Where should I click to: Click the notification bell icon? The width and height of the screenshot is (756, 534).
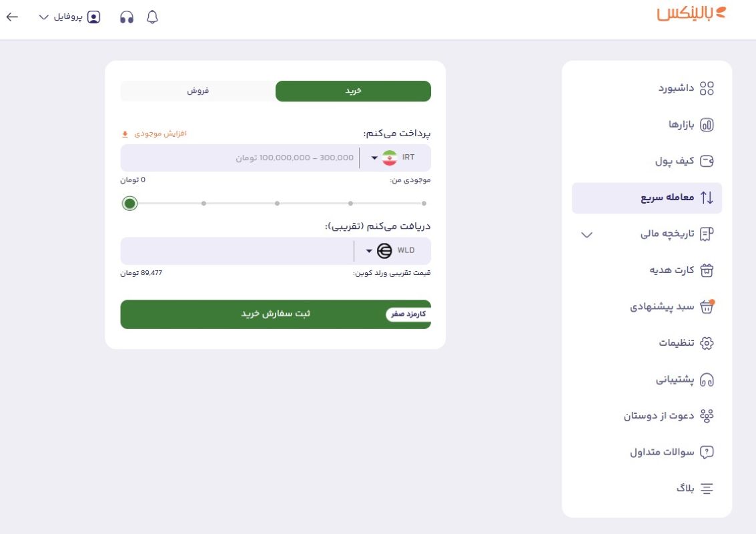click(x=152, y=17)
